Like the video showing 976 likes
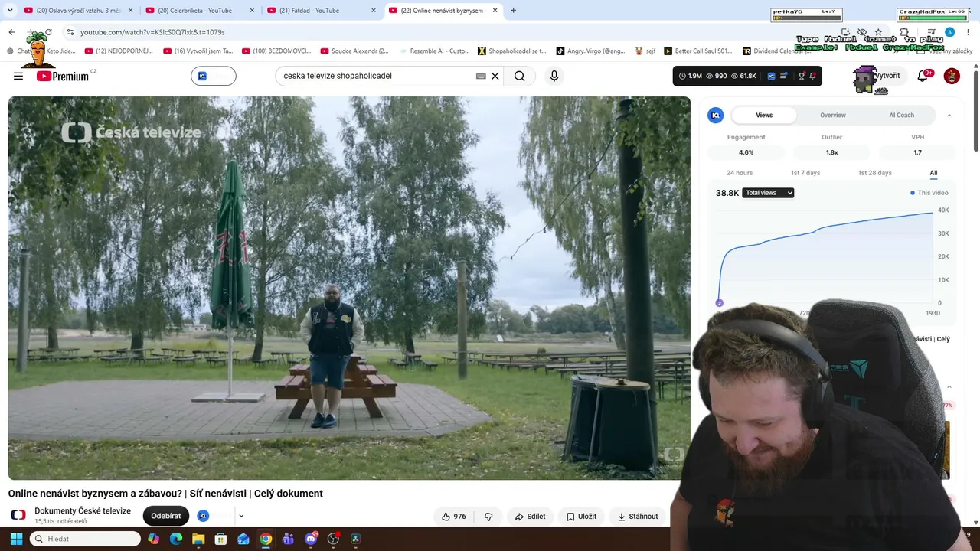 pos(454,517)
